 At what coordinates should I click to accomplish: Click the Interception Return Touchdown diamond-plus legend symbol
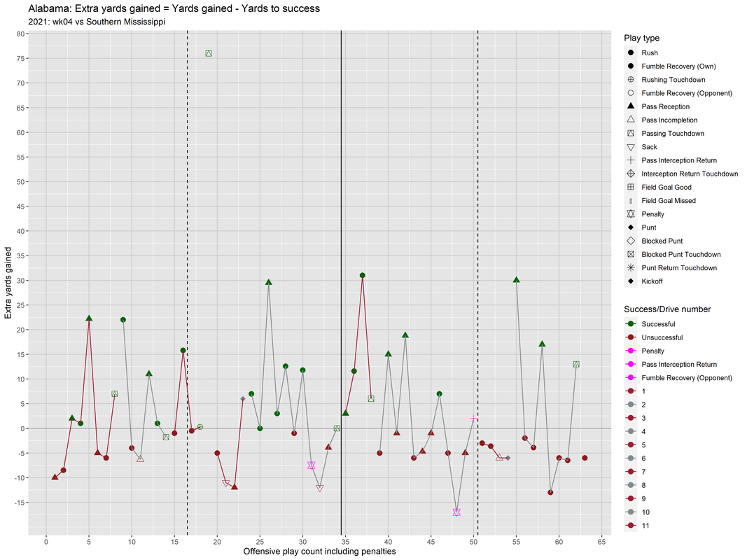(x=631, y=174)
